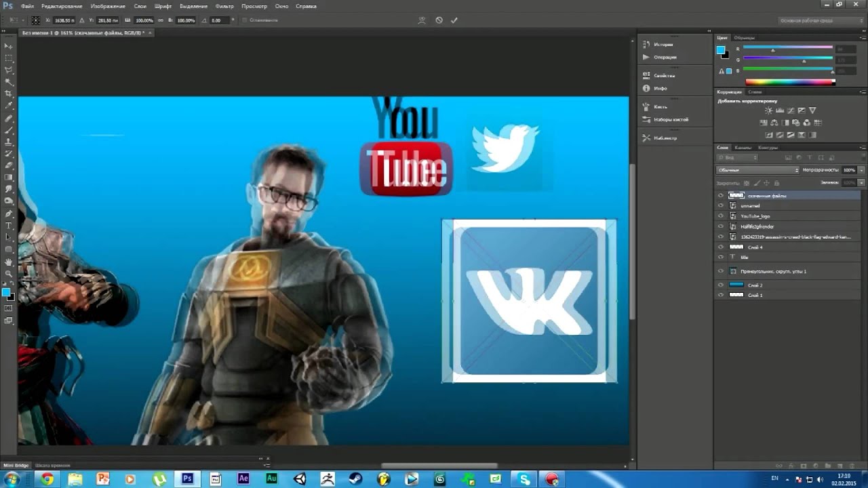Open the Изображение menu
868x488 pixels.
coord(108,6)
